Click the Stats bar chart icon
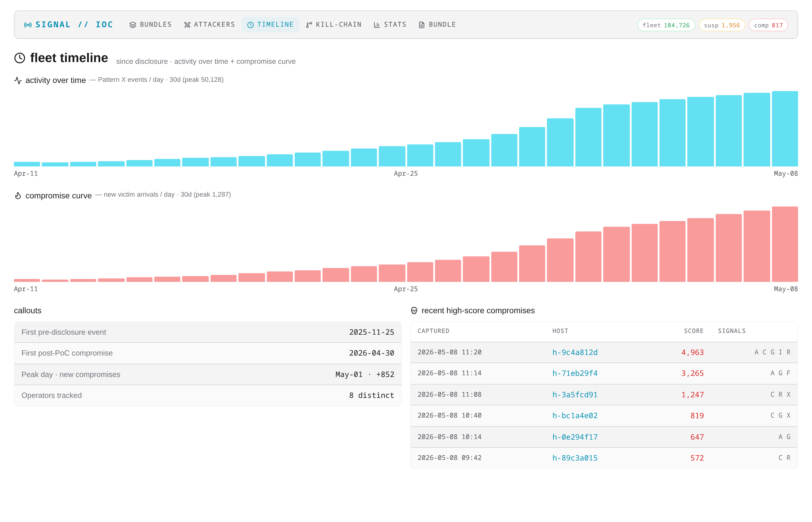This screenshot has width=812, height=522. tap(377, 25)
